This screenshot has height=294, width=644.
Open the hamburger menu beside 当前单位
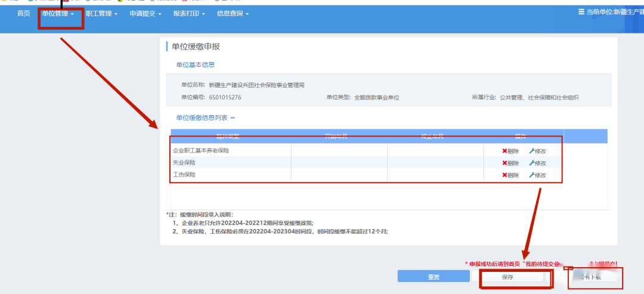(581, 12)
